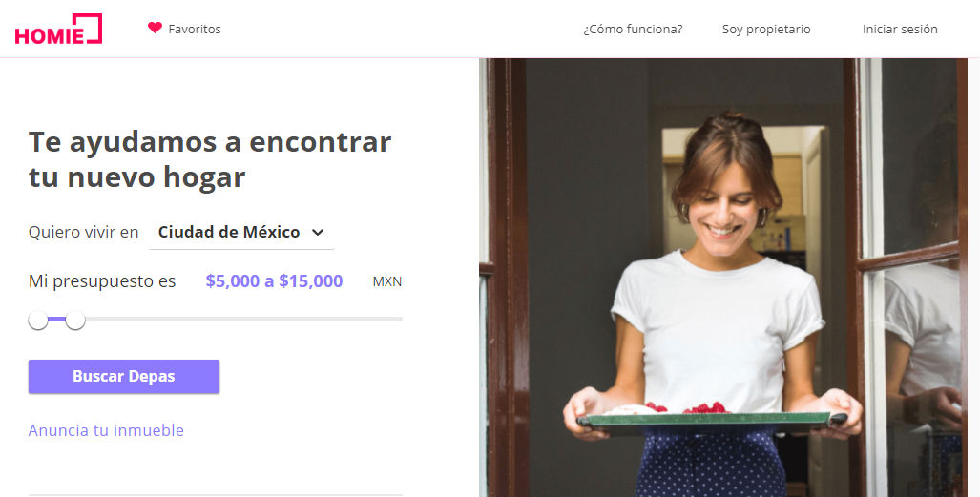
Task: Click the Quiero vivir en label
Action: tap(84, 232)
